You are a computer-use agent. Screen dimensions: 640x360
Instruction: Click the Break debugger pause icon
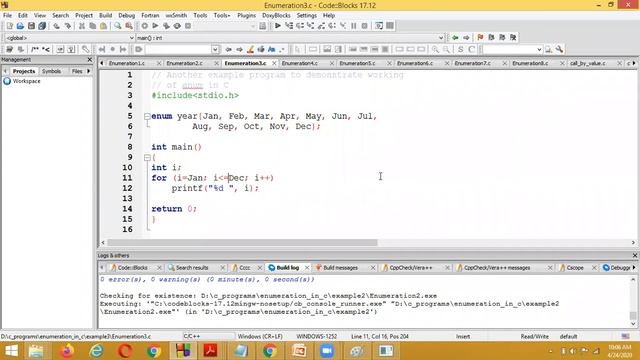(353, 26)
